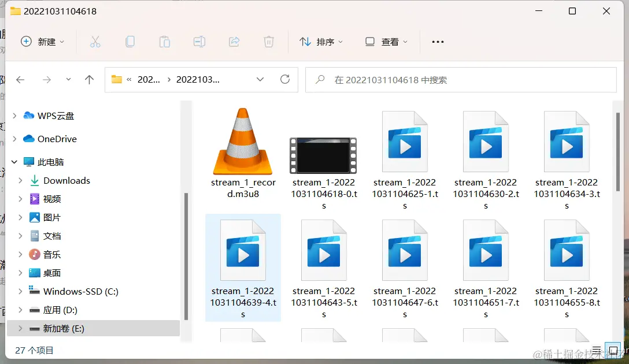Expand the 新加卷 (E:) node
The image size is (629, 364).
[x=20, y=328]
